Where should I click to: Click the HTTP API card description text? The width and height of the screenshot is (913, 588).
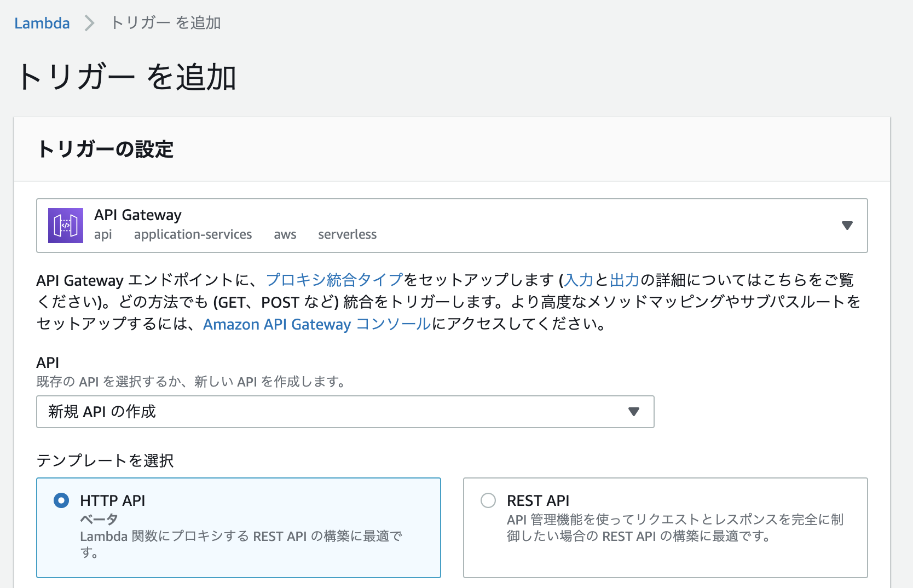241,544
